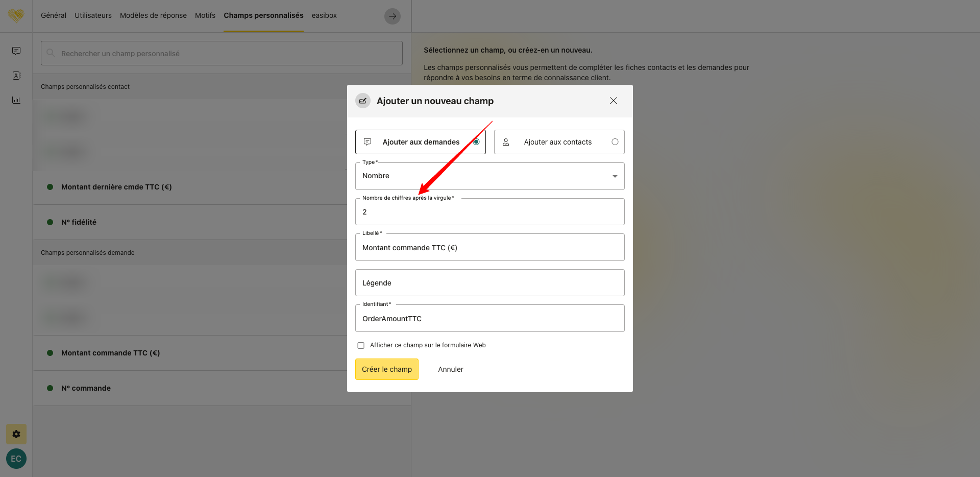Close the Ajouter un nouveau champ dialog

(x=613, y=101)
